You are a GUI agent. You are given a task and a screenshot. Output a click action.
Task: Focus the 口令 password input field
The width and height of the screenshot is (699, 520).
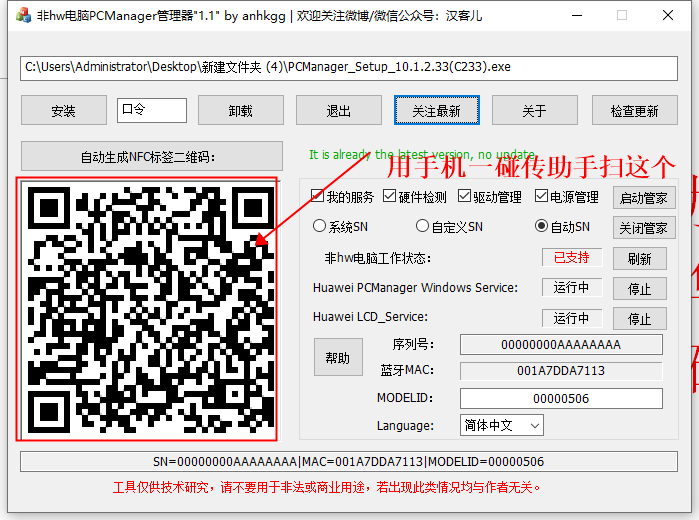tap(152, 110)
